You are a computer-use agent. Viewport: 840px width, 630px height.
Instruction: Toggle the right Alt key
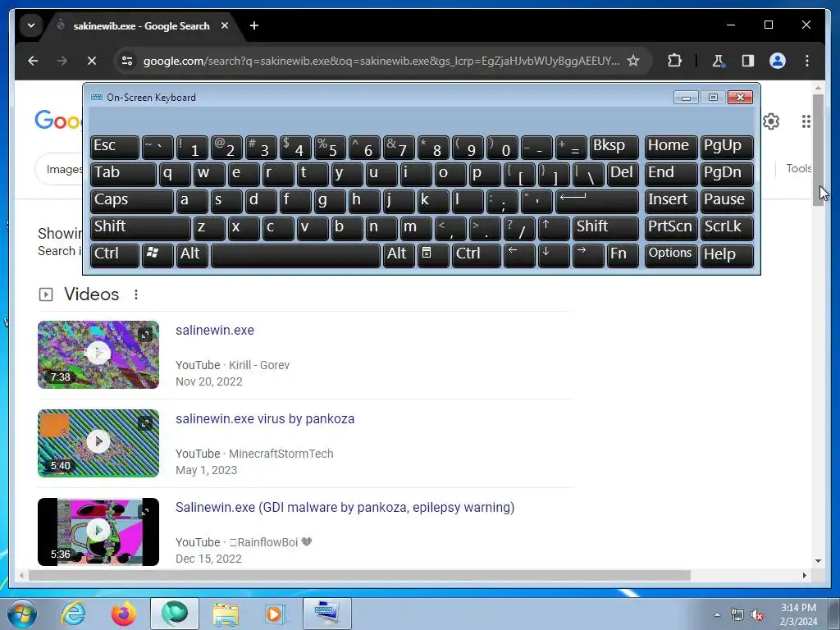(x=399, y=255)
